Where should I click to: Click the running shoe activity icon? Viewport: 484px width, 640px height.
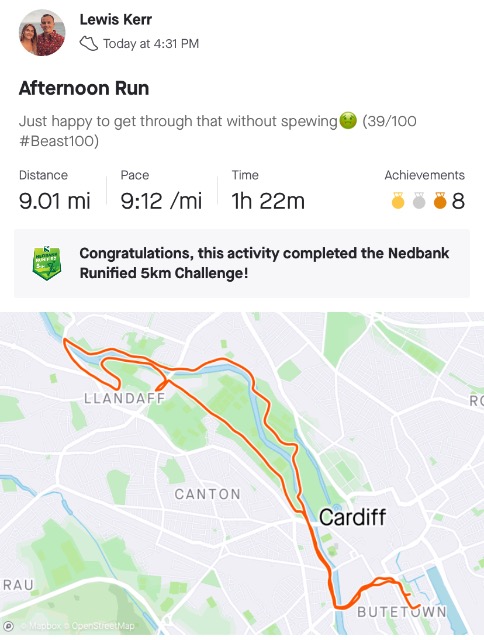coord(89,43)
